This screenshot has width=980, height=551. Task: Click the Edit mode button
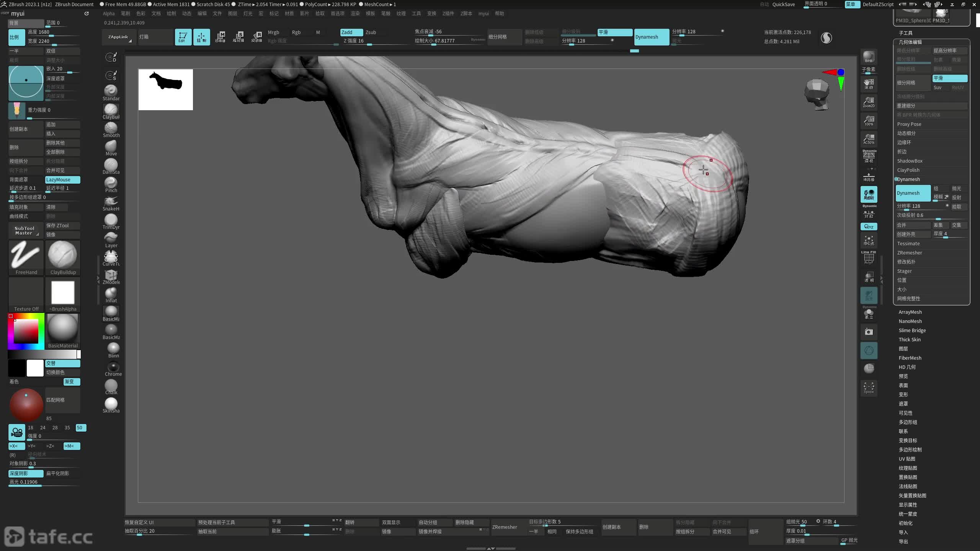[x=183, y=37]
